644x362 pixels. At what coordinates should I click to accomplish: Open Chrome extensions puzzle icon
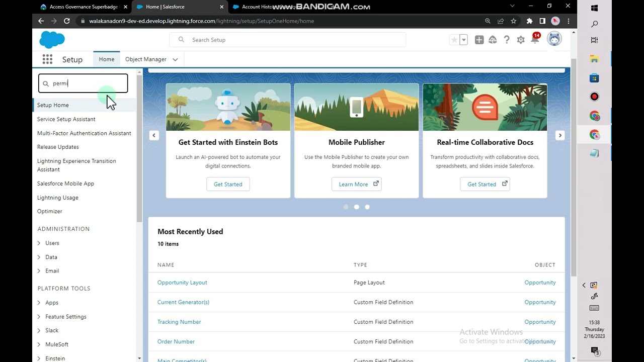tap(529, 21)
